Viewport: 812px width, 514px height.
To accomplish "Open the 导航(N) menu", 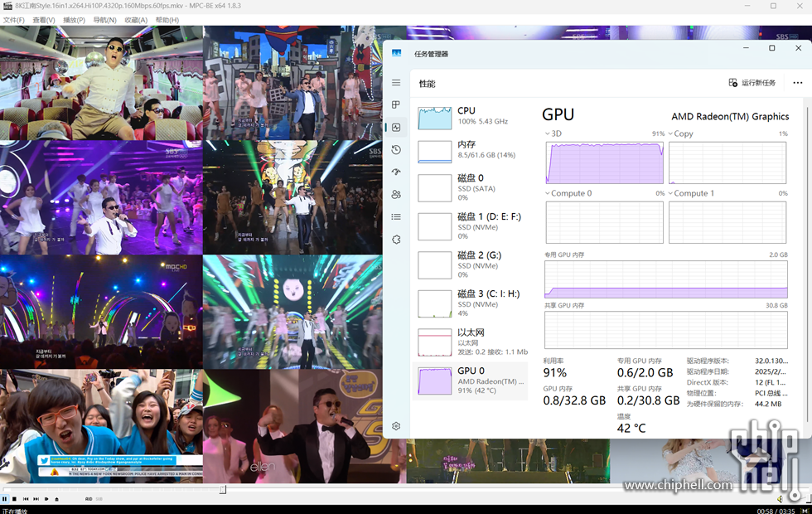I will pos(104,20).
